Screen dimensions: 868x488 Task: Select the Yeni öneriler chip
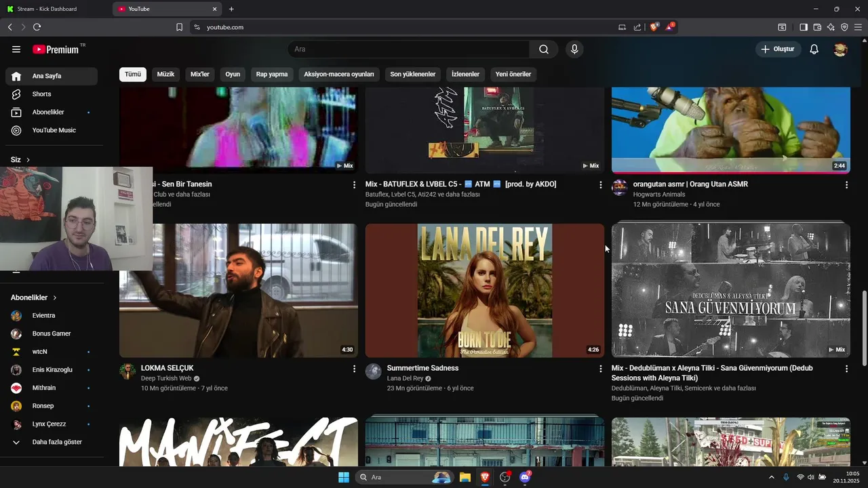pyautogui.click(x=513, y=74)
